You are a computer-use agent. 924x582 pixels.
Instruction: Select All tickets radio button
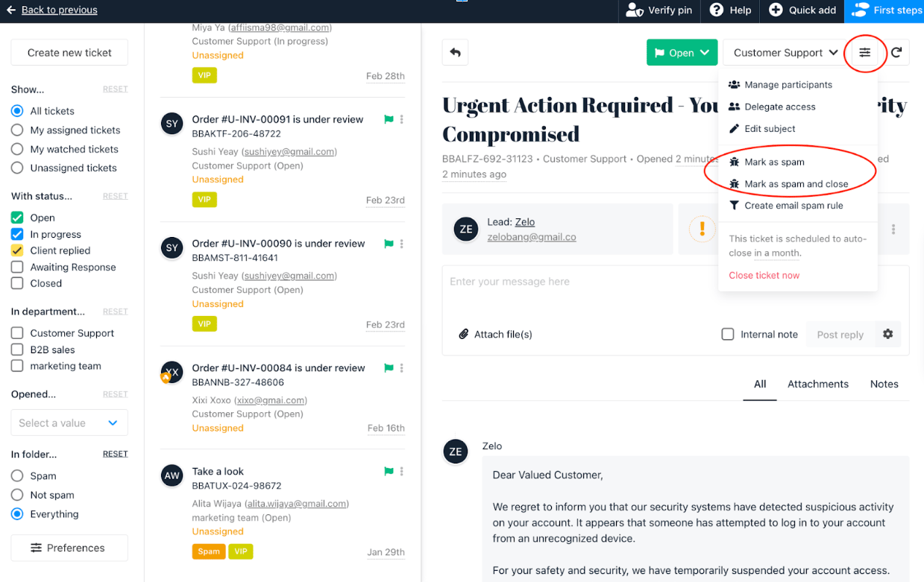17,111
